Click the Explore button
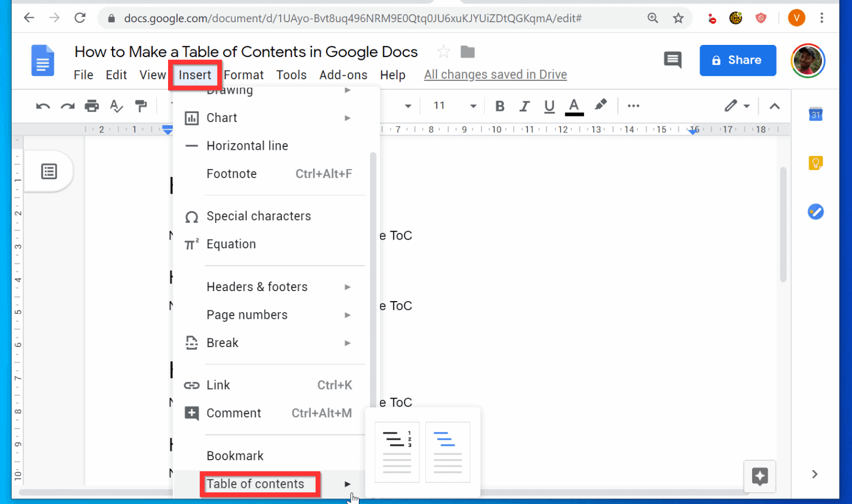 pos(759,476)
